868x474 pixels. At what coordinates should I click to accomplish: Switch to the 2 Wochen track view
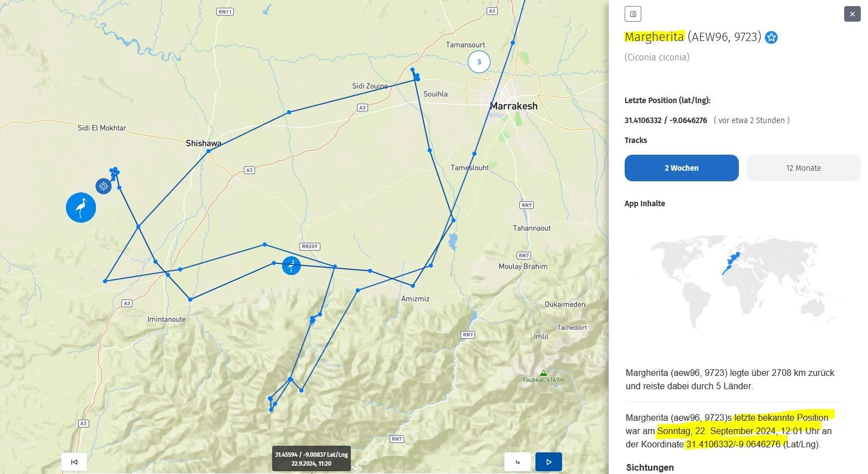pyautogui.click(x=681, y=168)
